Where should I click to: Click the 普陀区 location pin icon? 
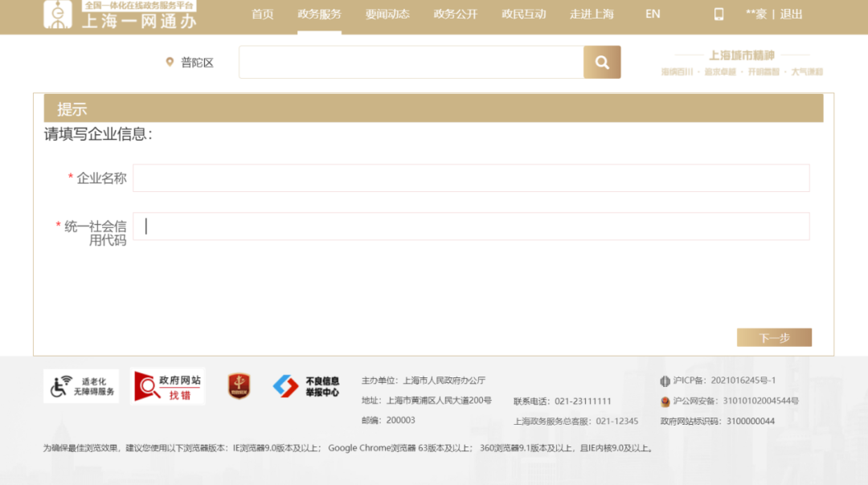coord(170,62)
